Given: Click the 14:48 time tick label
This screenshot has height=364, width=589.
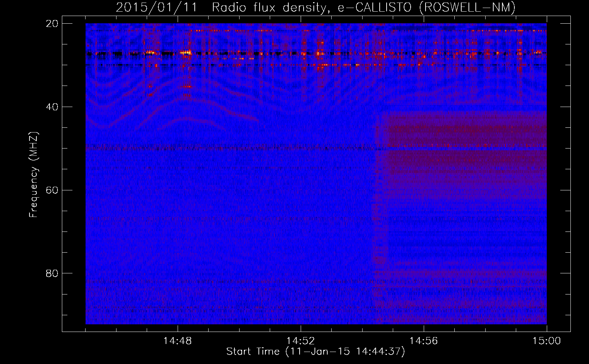Looking at the screenshot, I should [178, 341].
